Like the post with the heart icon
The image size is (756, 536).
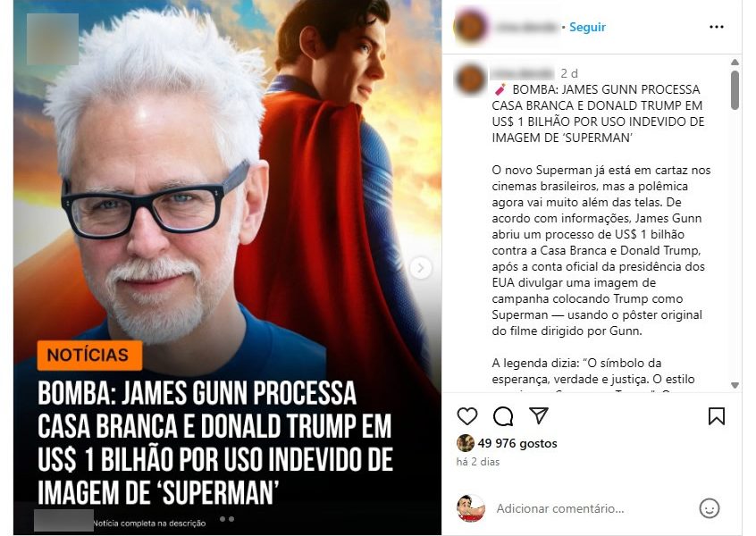coord(466,416)
